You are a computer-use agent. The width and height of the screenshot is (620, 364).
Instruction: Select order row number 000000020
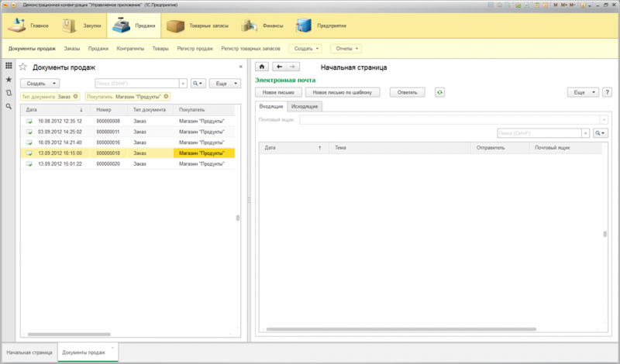(x=128, y=164)
